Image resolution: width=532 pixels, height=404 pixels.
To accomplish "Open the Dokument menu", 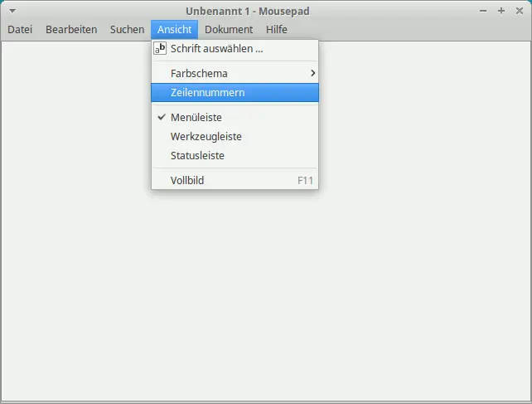I will (229, 30).
